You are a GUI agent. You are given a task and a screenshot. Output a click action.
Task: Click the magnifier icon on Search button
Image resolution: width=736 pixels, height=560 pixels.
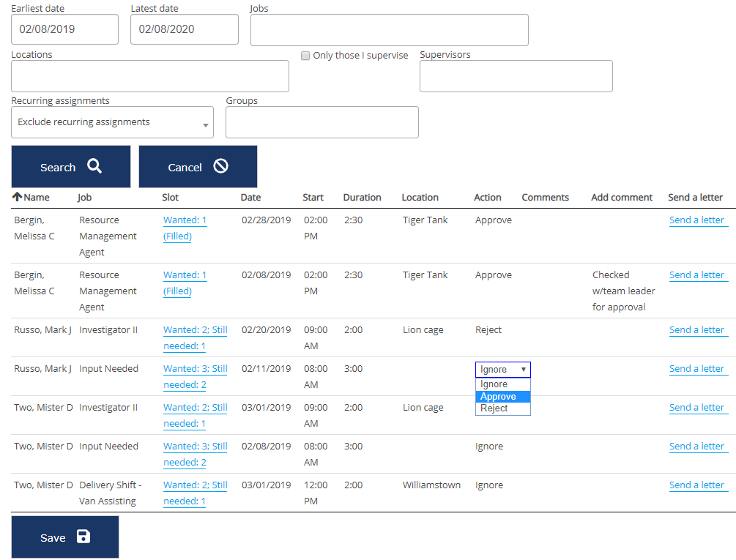click(x=94, y=166)
